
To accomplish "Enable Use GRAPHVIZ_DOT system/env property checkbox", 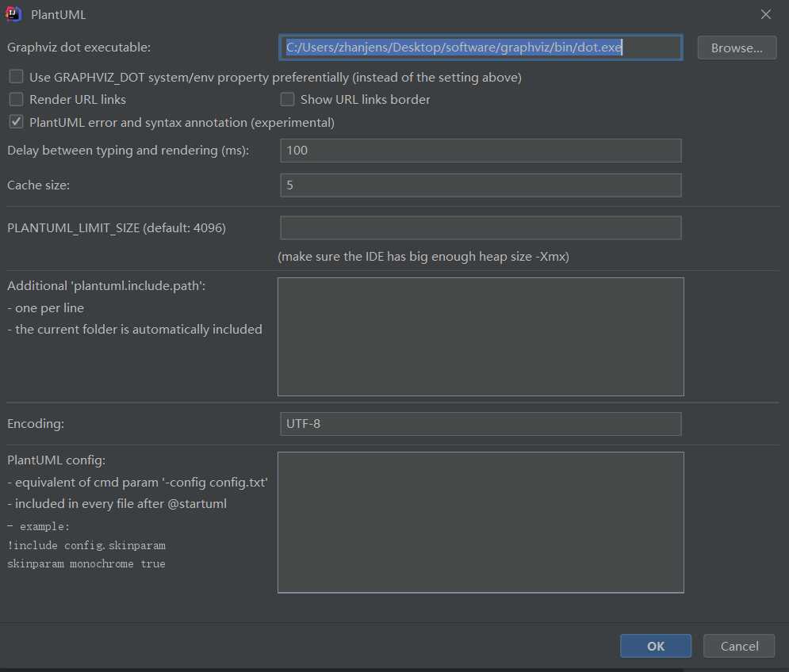I will pos(16,78).
